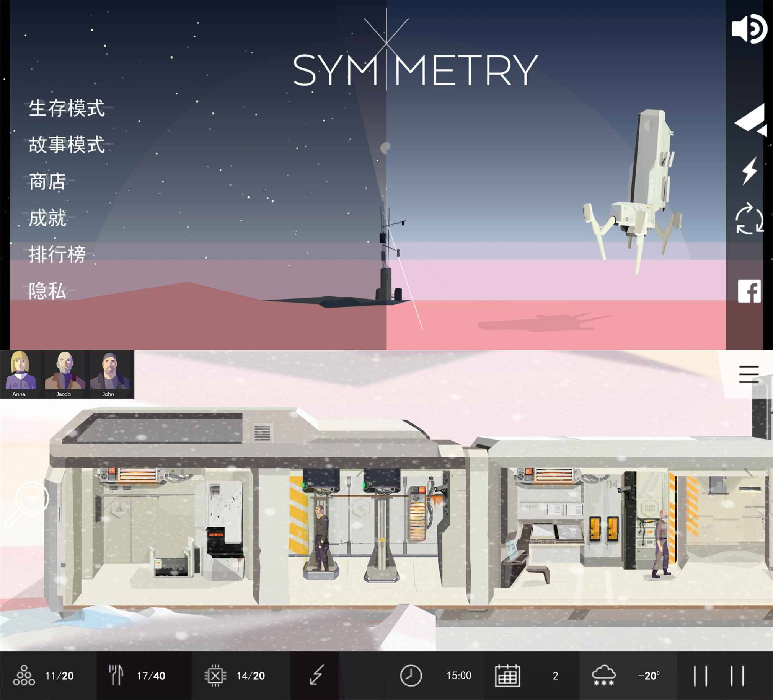
Task: Click the power lightning arrow icon
Action: 317,676
